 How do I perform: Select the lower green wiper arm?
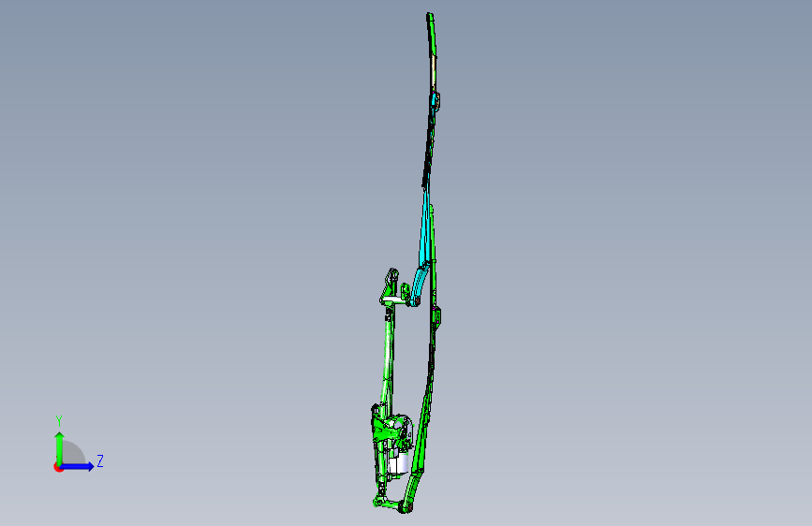tap(421, 446)
